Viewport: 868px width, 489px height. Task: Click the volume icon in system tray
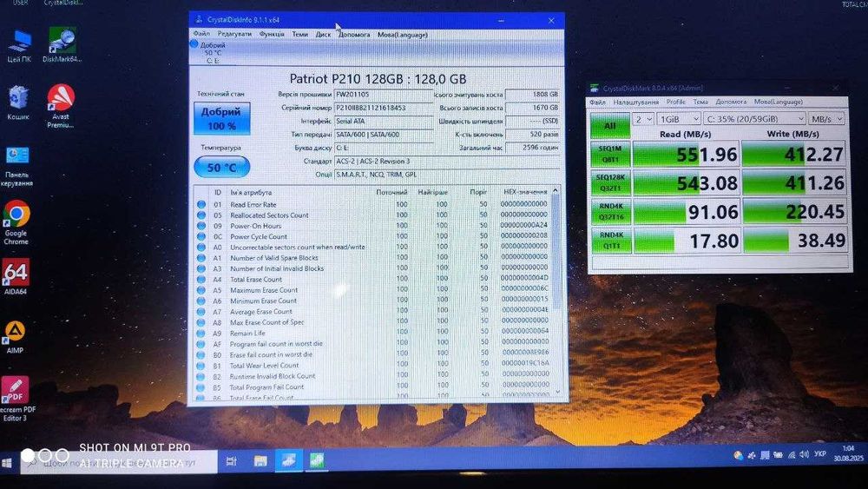(x=804, y=454)
